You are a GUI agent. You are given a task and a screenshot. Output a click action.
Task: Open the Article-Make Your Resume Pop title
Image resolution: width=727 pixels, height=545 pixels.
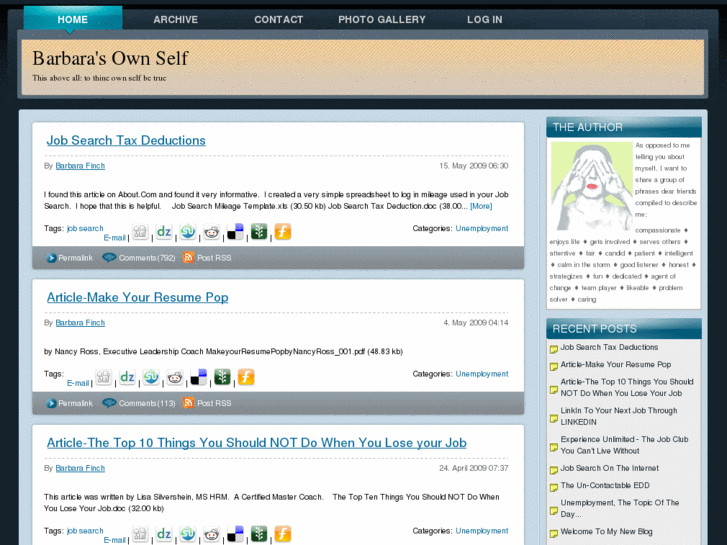coord(138,297)
